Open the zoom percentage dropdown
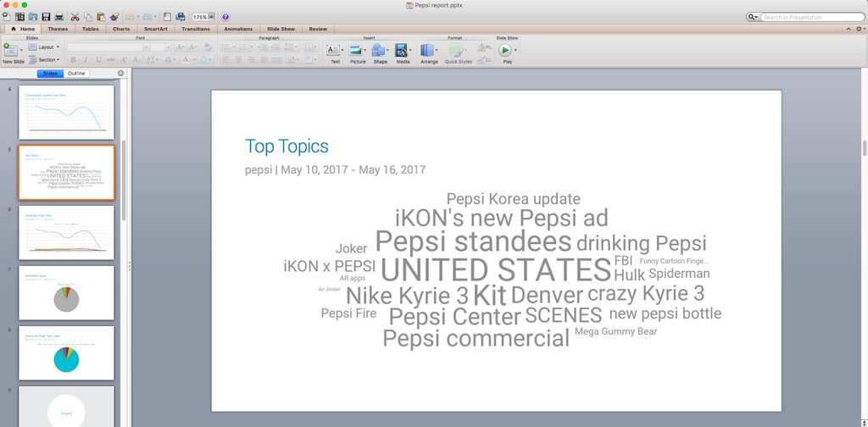 pos(211,17)
